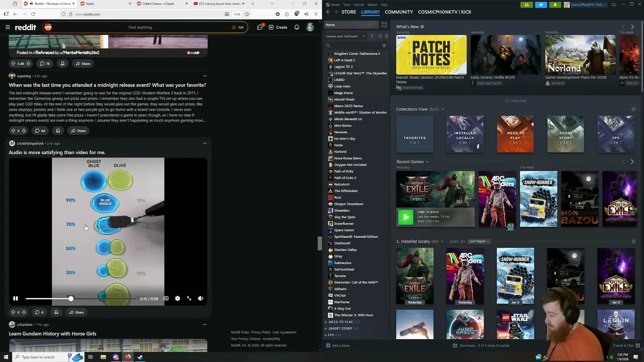Click Create post button on Reddit
644x362 pixels.
tap(278, 27)
